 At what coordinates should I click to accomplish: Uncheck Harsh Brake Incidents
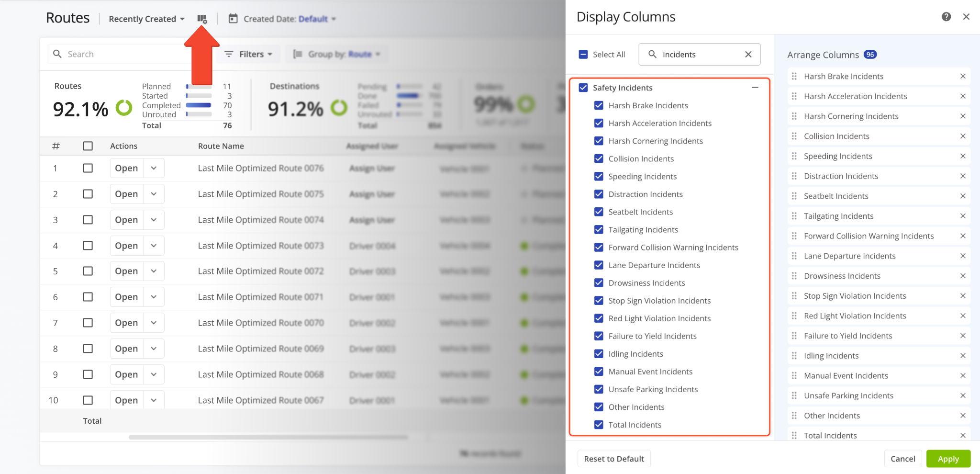(599, 105)
